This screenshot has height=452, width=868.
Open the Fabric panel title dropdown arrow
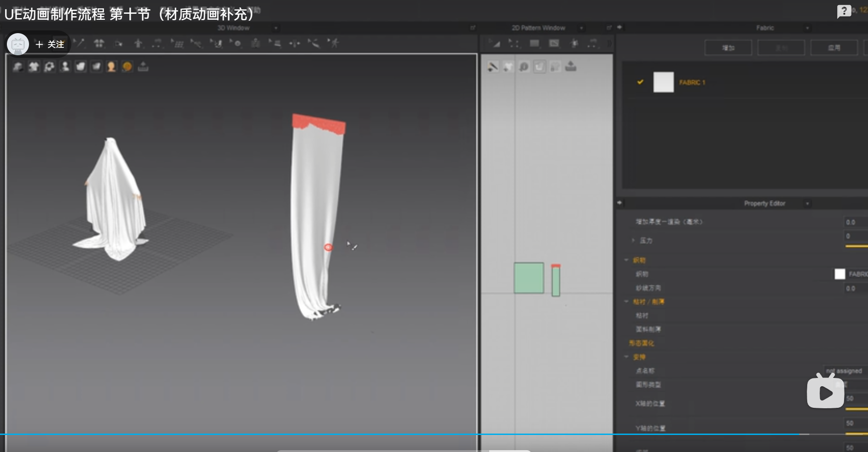click(x=807, y=28)
